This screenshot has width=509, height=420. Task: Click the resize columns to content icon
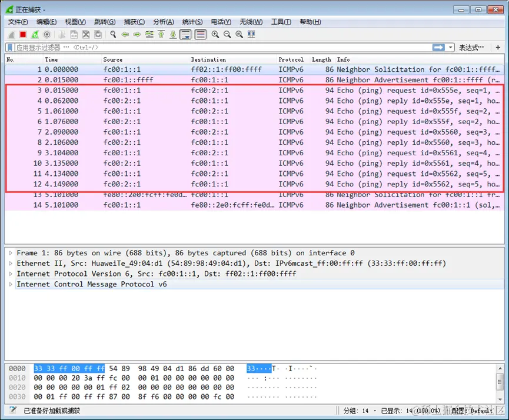pos(251,34)
